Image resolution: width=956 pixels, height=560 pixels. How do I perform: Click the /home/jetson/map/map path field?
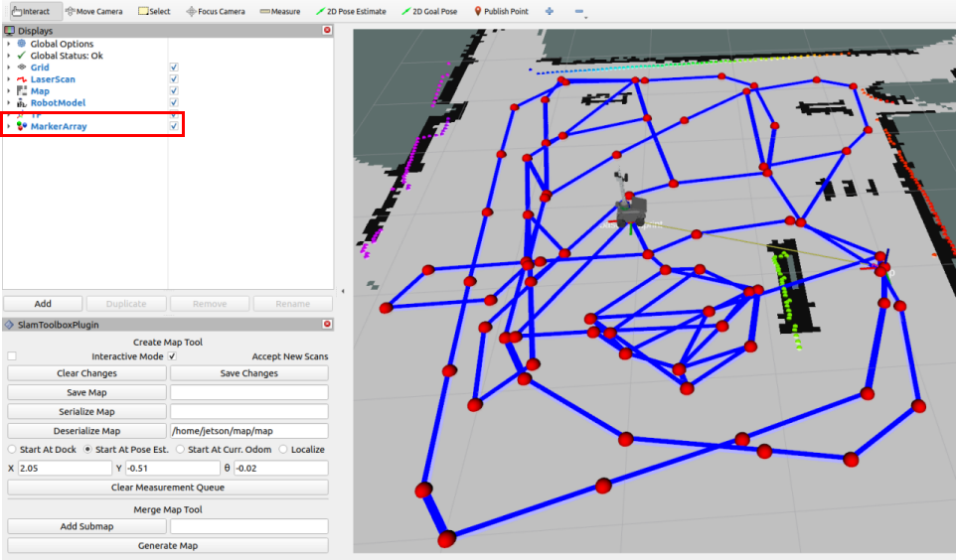point(248,431)
